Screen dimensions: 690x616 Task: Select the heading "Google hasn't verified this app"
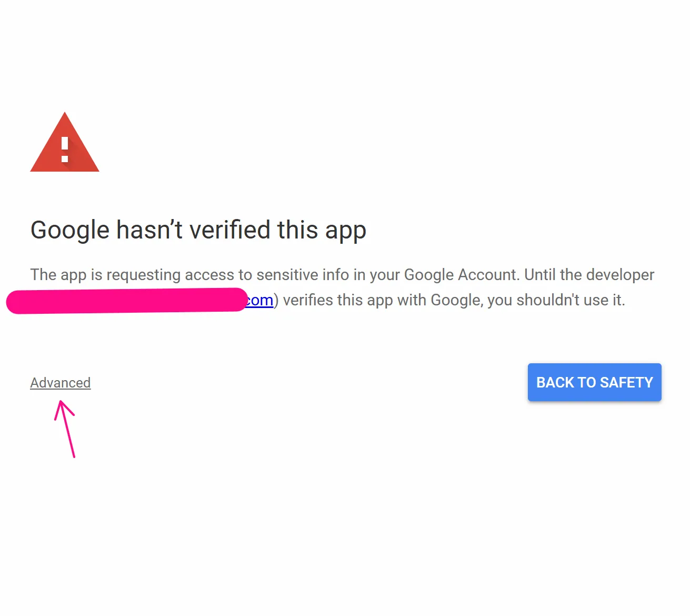point(198,230)
